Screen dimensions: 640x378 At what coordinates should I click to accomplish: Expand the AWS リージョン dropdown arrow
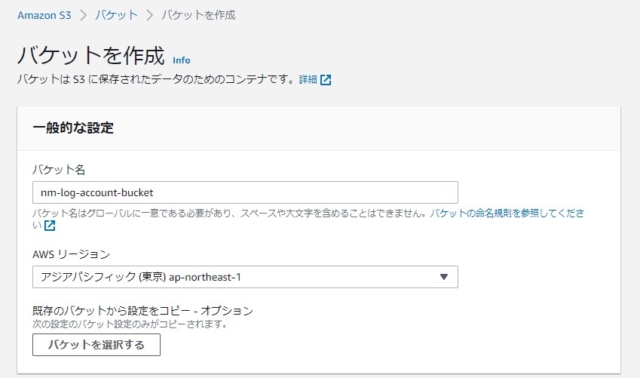[x=444, y=277]
